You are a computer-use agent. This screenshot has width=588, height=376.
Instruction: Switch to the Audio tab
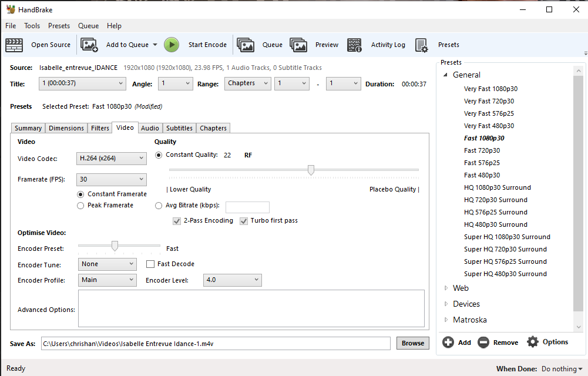click(x=151, y=127)
